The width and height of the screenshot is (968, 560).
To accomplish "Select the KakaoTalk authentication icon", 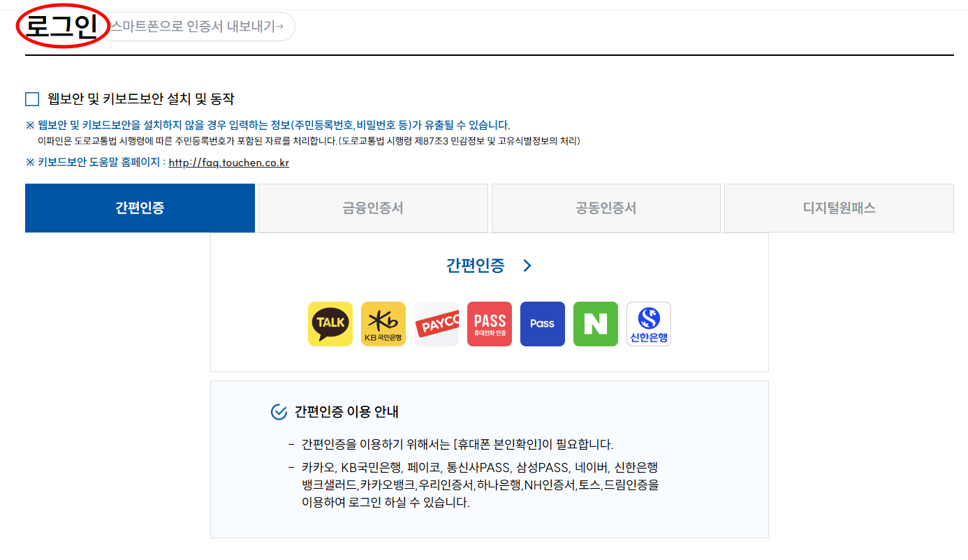I will pos(330,323).
